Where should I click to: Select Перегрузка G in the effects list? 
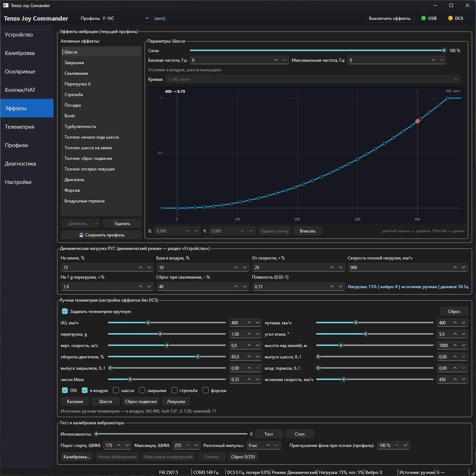click(101, 84)
